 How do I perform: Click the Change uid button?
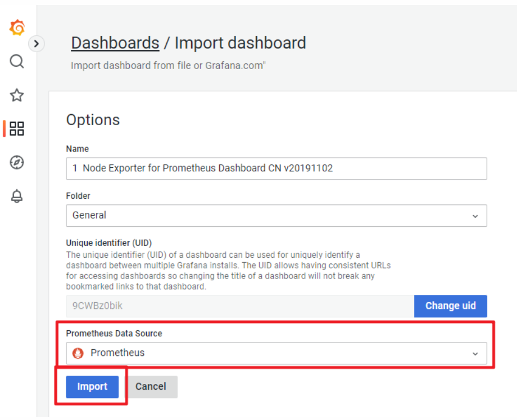[x=450, y=305]
